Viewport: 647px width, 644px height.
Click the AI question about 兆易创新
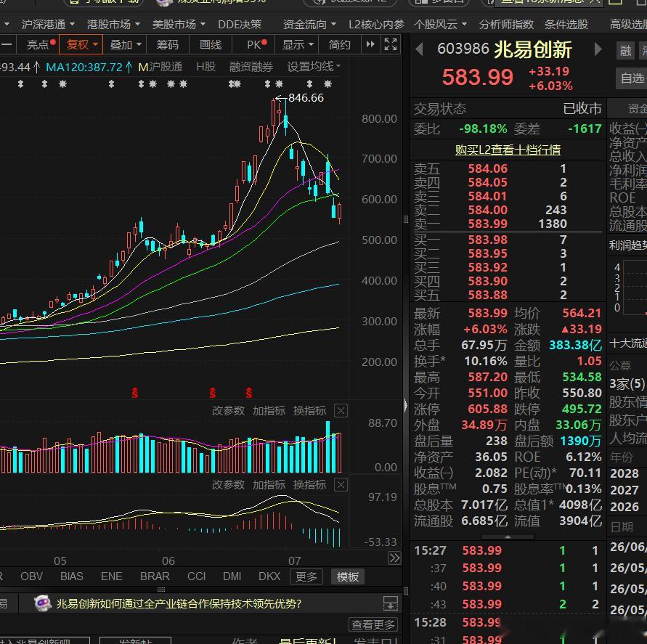point(179,603)
